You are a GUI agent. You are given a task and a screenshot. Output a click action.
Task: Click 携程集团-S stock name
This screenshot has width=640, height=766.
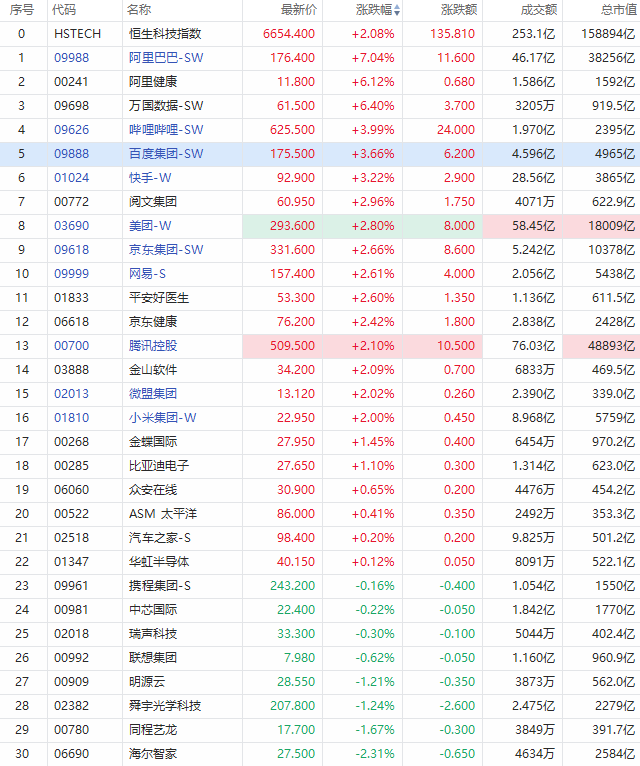point(160,585)
